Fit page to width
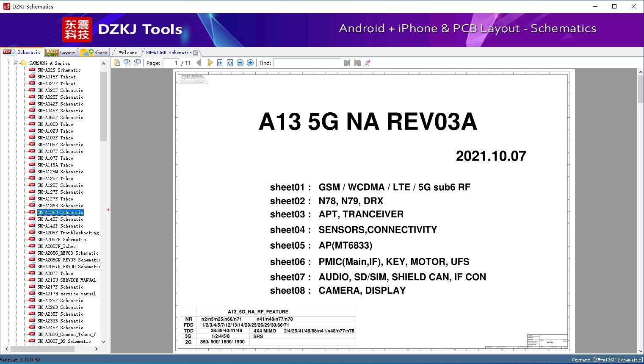 (x=220, y=63)
